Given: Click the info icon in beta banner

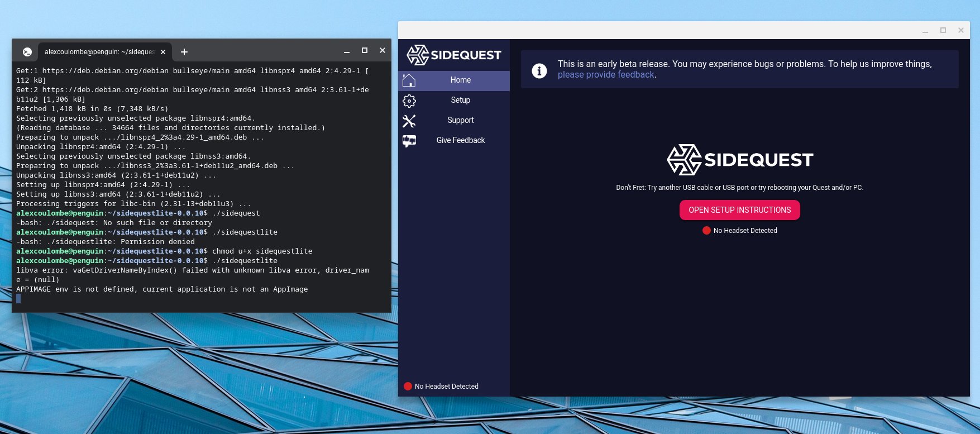Looking at the screenshot, I should point(539,71).
